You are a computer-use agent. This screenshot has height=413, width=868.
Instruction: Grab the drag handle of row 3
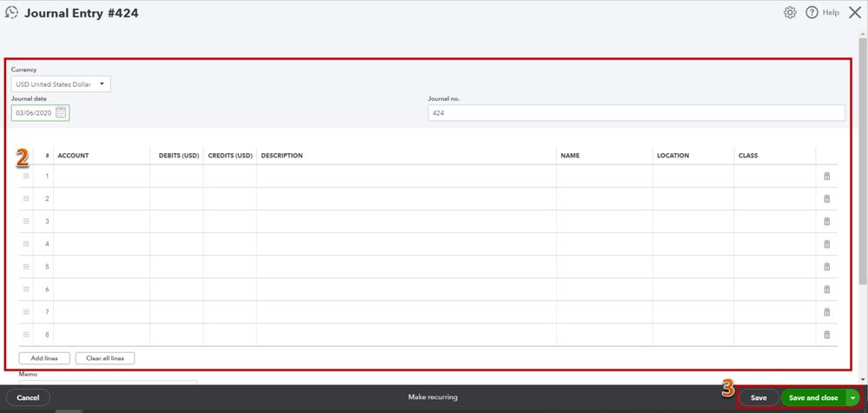[x=26, y=222]
